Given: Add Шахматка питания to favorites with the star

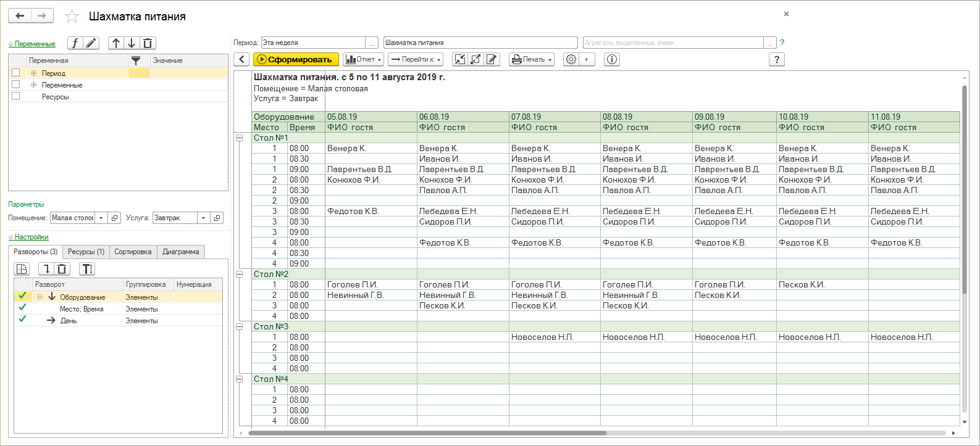Looking at the screenshot, I should [72, 17].
